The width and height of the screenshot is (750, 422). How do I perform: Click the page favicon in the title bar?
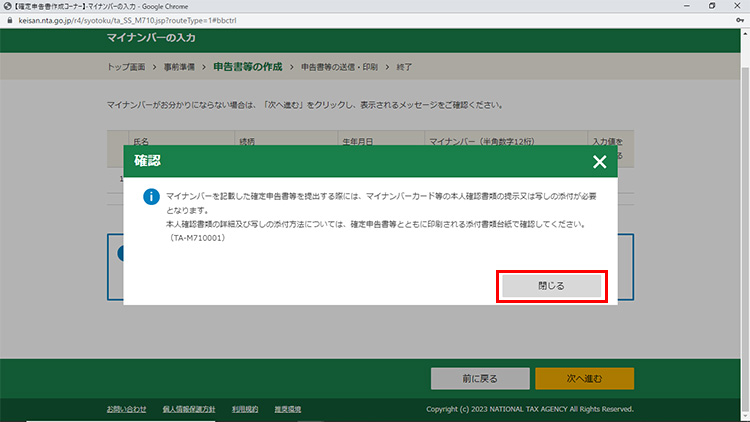coord(7,6)
